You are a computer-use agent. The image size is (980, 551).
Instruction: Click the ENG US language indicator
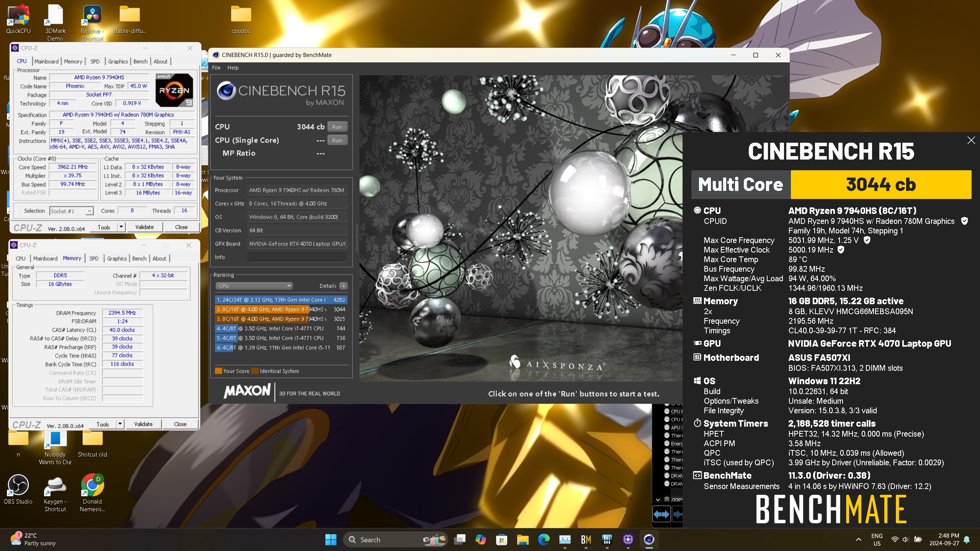(877, 540)
